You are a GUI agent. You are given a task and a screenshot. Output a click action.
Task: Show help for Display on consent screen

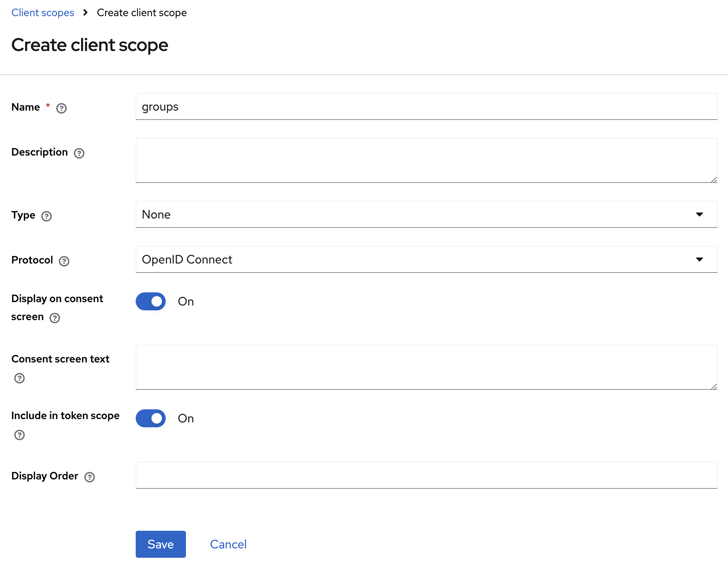click(x=55, y=318)
